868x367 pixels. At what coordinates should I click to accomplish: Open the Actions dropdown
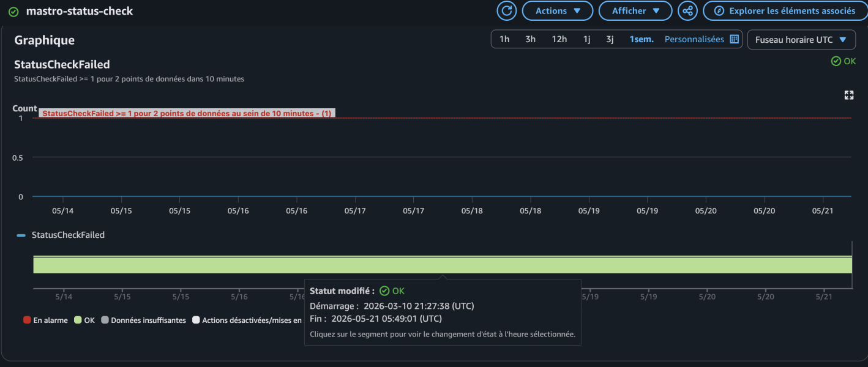tap(558, 11)
